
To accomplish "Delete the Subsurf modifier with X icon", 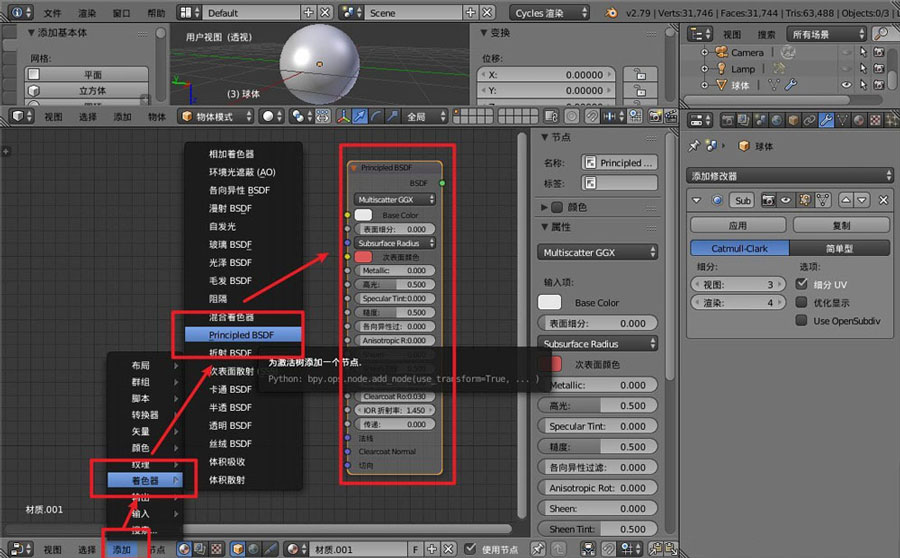I will coord(883,200).
